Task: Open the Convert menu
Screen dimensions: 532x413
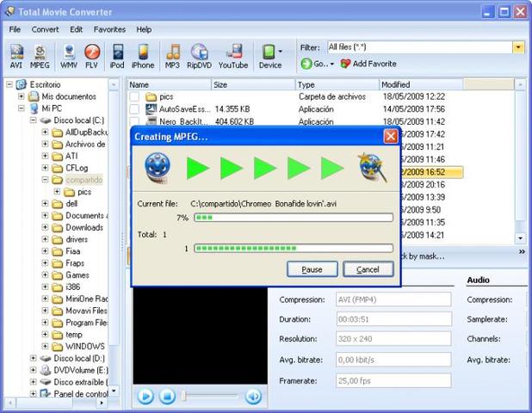Action: 45,29
